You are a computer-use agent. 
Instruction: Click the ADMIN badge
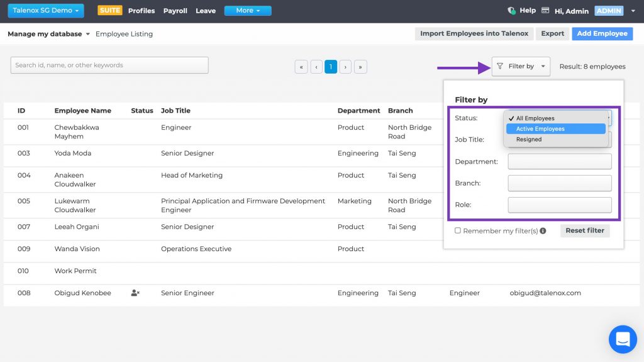click(x=609, y=11)
